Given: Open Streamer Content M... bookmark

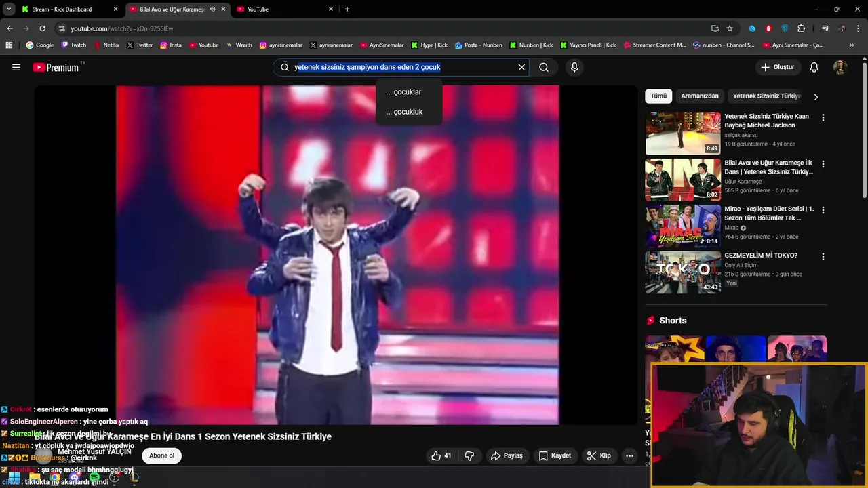Looking at the screenshot, I should [654, 45].
